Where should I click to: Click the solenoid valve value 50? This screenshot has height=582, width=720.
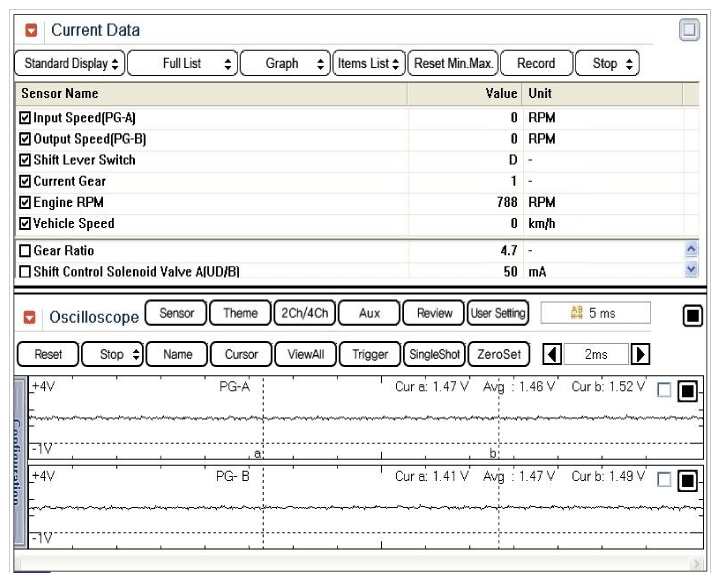click(511, 271)
